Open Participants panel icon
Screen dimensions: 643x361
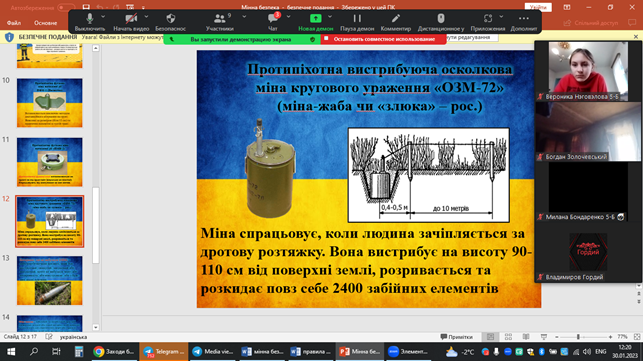click(x=220, y=18)
